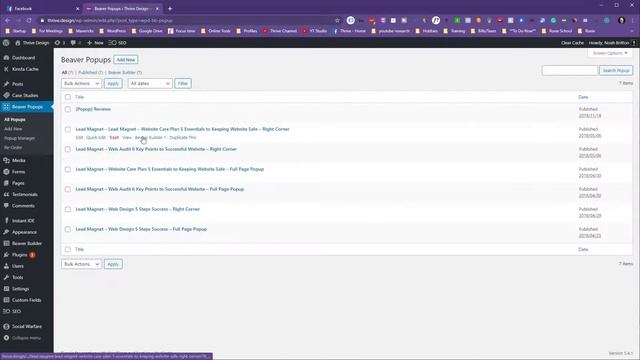Open Forms in the sidebar

click(x=18, y=172)
